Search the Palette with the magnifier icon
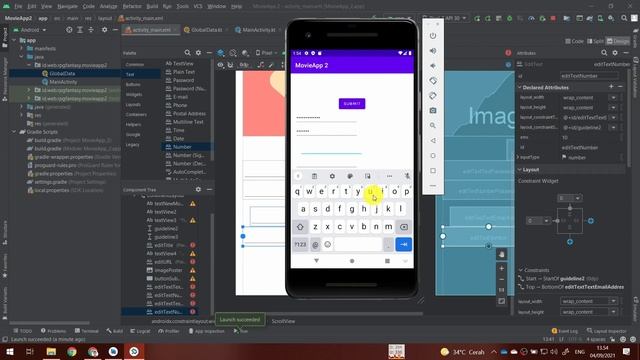 tap(187, 53)
